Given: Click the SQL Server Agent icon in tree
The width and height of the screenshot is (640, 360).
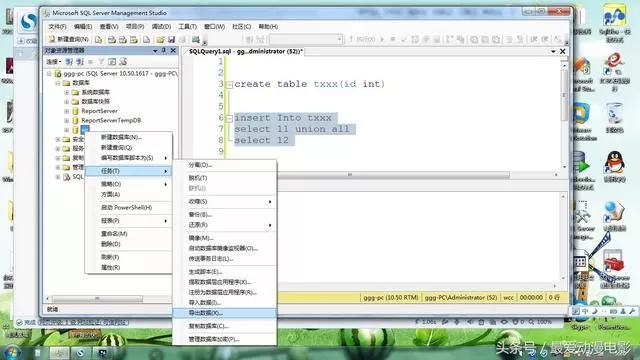Looking at the screenshot, I should click(x=67, y=177).
